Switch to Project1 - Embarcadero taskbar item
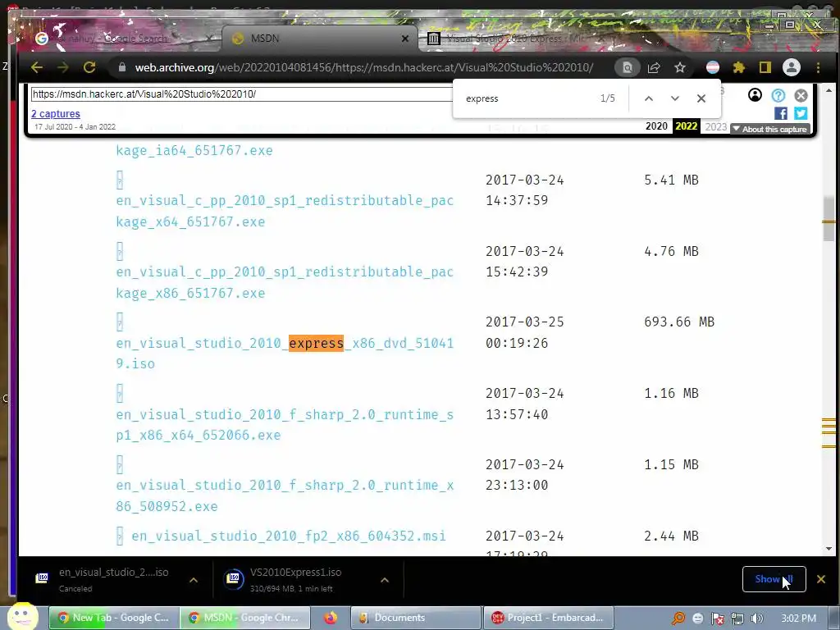 pyautogui.click(x=549, y=618)
